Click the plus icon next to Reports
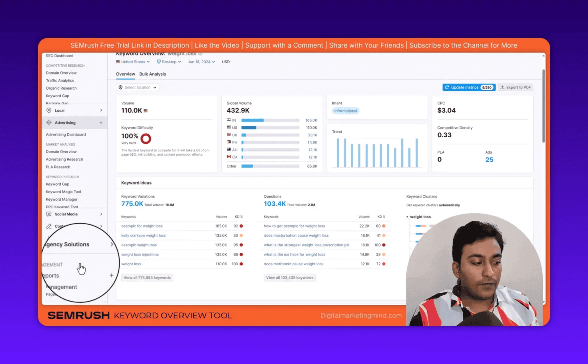The image size is (588, 364). (112, 275)
